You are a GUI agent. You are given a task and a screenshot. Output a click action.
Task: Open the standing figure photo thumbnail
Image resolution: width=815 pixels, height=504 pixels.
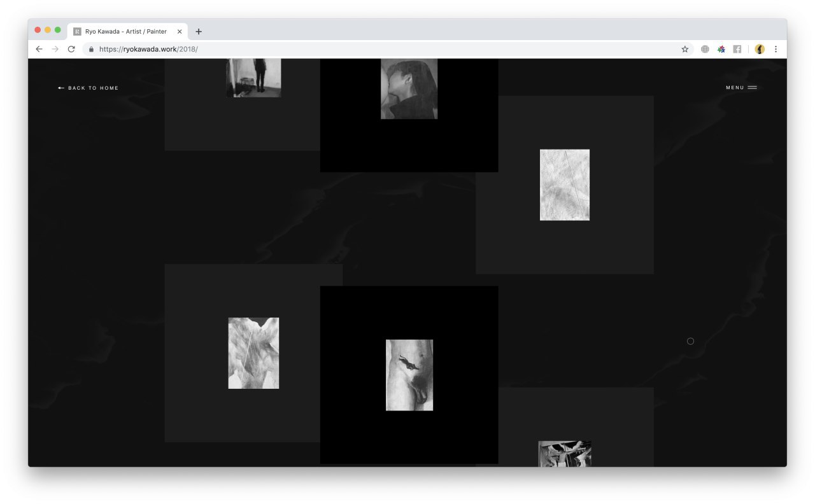tap(253, 78)
